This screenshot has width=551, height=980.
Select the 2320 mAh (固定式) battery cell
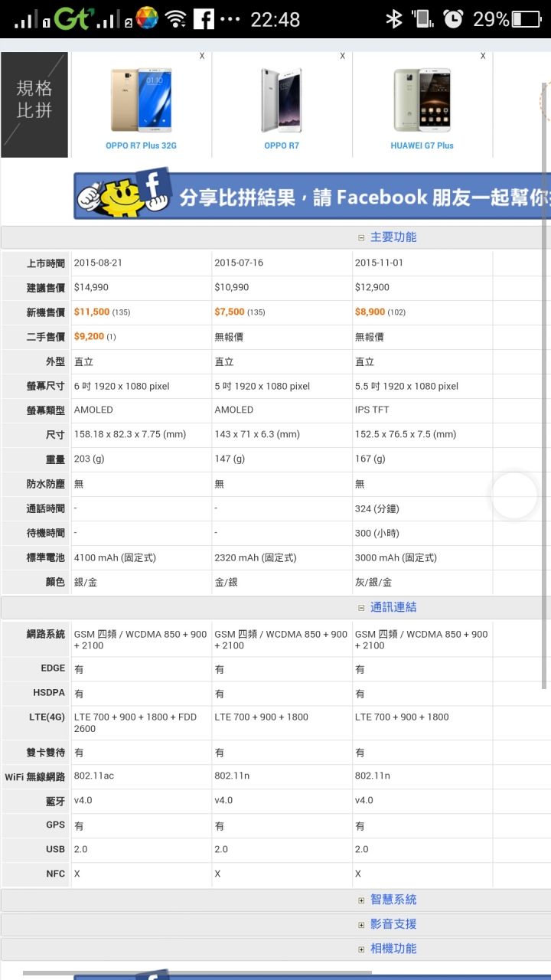[x=256, y=557]
